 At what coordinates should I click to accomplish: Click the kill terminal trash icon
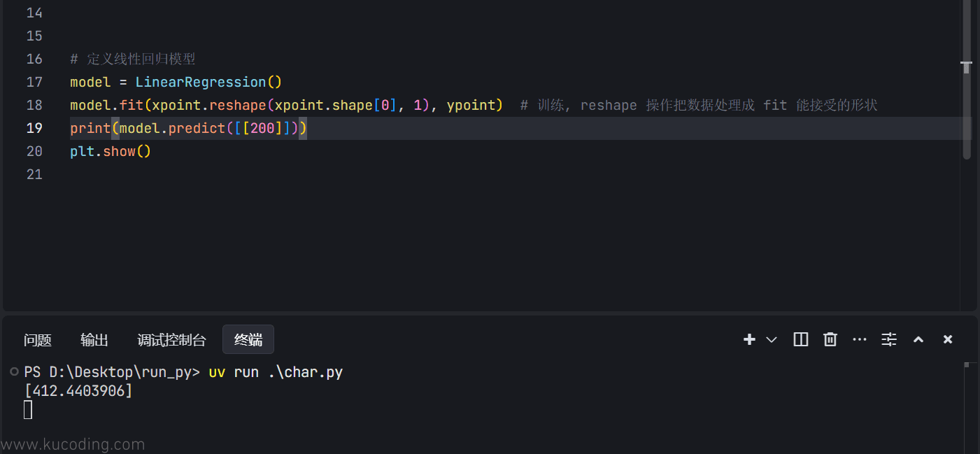(x=830, y=339)
